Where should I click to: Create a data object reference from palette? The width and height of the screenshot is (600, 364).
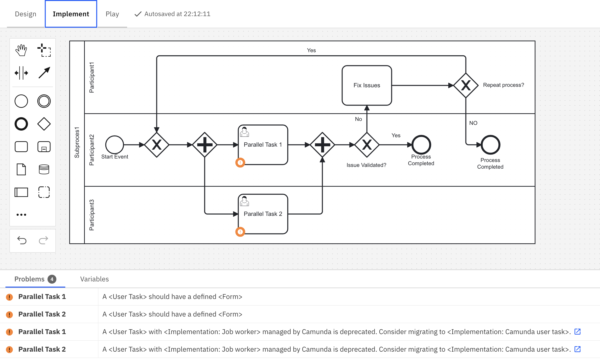[21, 169]
